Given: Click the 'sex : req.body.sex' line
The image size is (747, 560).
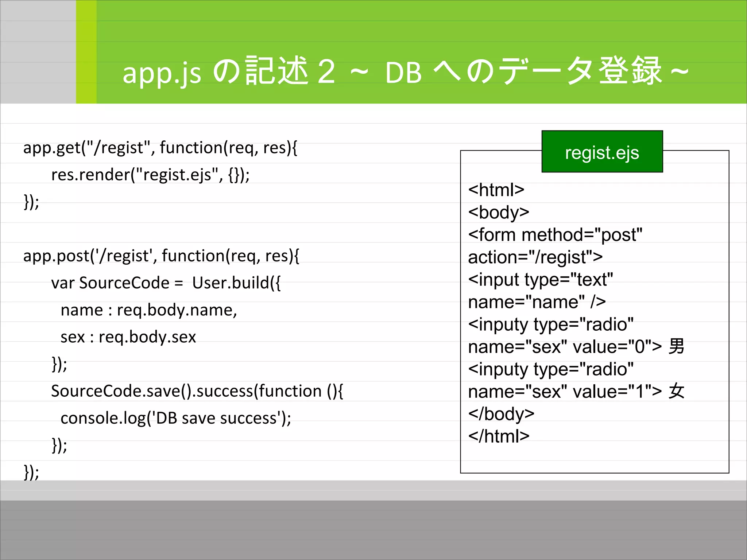Looking at the screenshot, I should coord(128,337).
